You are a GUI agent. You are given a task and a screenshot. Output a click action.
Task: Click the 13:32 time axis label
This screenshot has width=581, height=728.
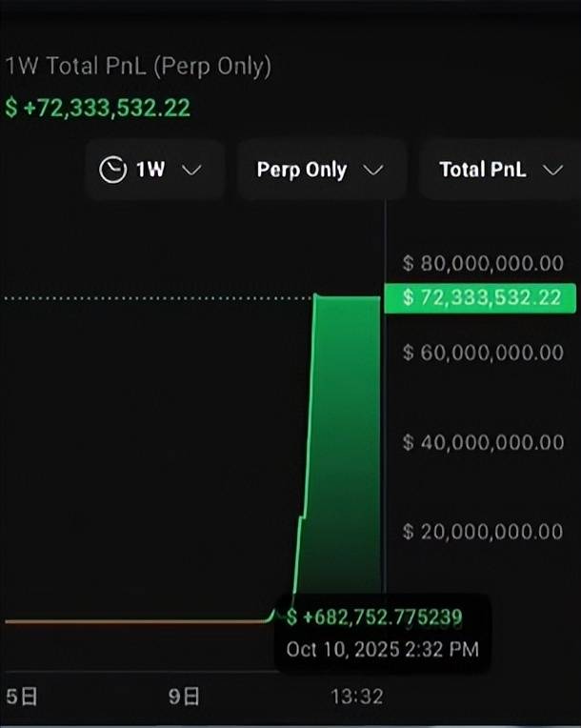coord(356,697)
